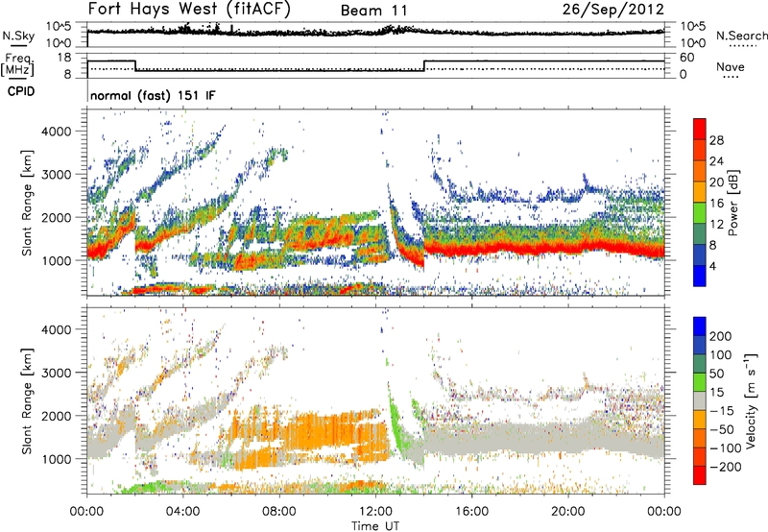Click the red top segment of Power color bar
Screen dimensions: 768x532
(700, 129)
